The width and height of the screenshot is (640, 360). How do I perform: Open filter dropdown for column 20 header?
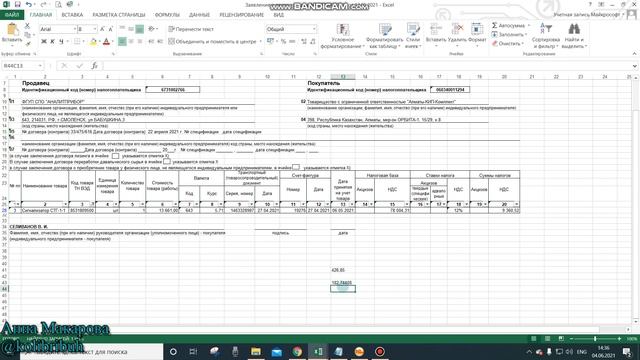point(516,204)
